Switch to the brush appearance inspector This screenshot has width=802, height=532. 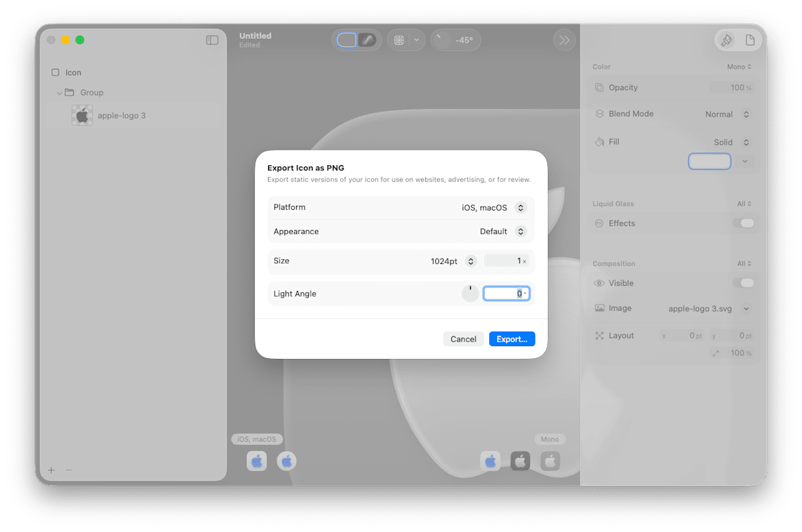click(x=726, y=40)
